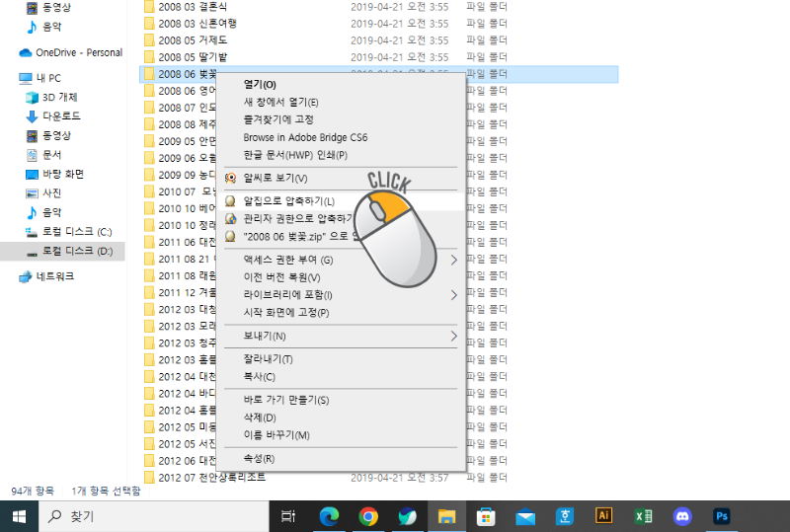The width and height of the screenshot is (790, 532).
Task: Click the folder icon of 2008 05 딸기밭
Action: tap(149, 57)
